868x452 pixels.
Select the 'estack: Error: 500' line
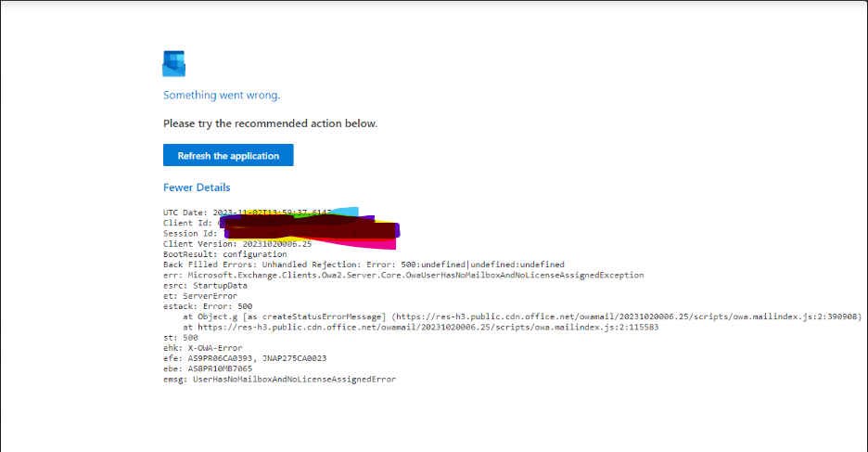[x=208, y=306]
